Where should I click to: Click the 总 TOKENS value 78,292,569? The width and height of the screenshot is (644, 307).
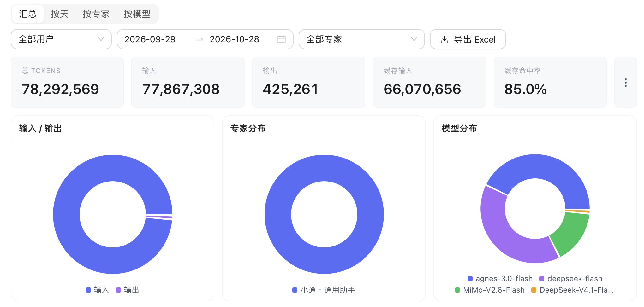[60, 89]
